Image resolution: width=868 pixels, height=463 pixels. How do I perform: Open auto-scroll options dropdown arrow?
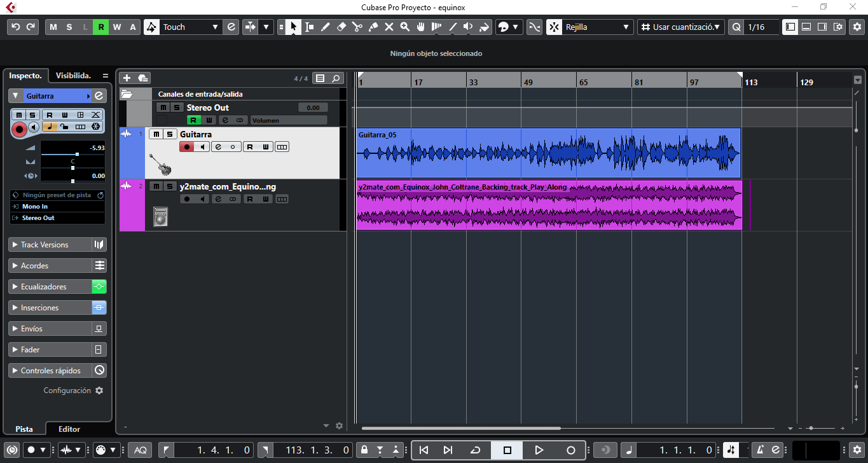[x=266, y=27]
